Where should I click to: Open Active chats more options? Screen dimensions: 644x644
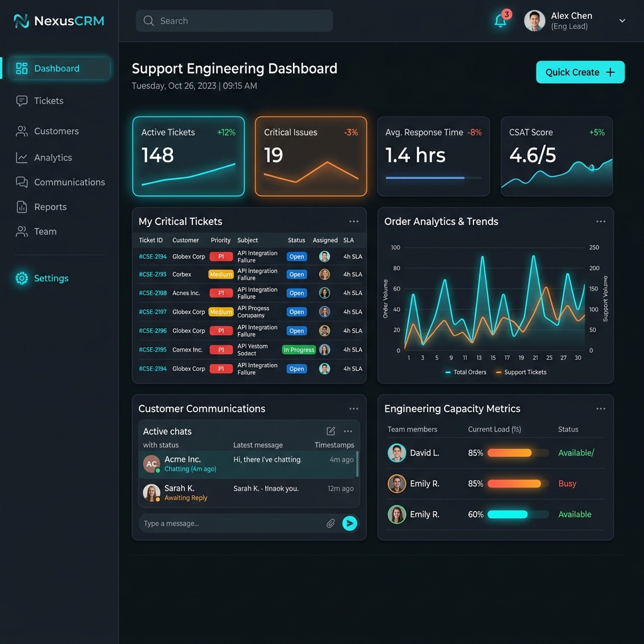click(x=348, y=431)
